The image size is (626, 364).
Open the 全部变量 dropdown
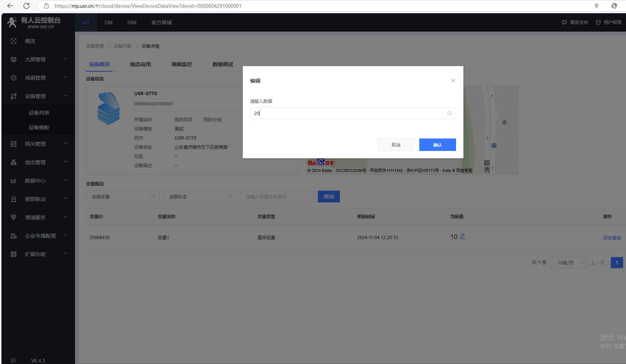122,197
